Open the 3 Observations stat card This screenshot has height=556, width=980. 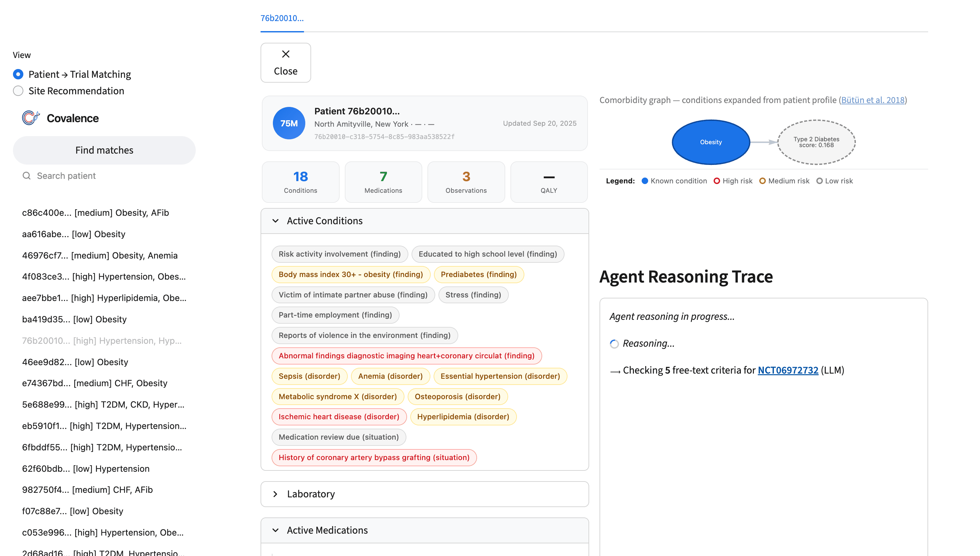pyautogui.click(x=466, y=182)
